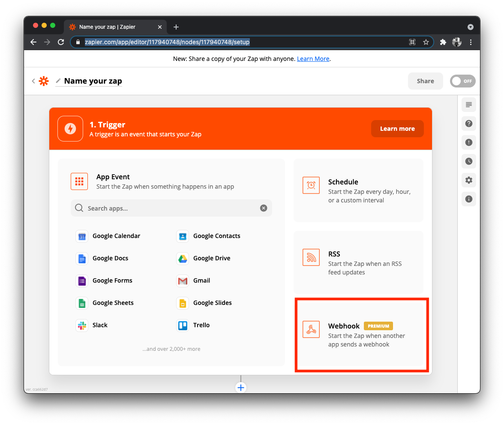Select the Google Contacts app
The width and height of the screenshot is (504, 425).
[x=208, y=236]
